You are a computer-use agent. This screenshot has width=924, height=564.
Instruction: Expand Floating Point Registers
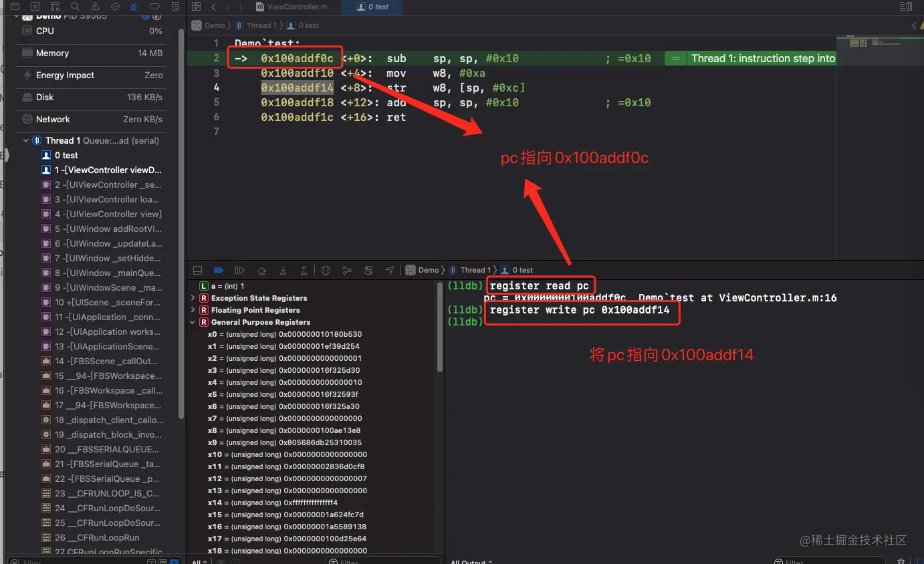click(x=193, y=310)
